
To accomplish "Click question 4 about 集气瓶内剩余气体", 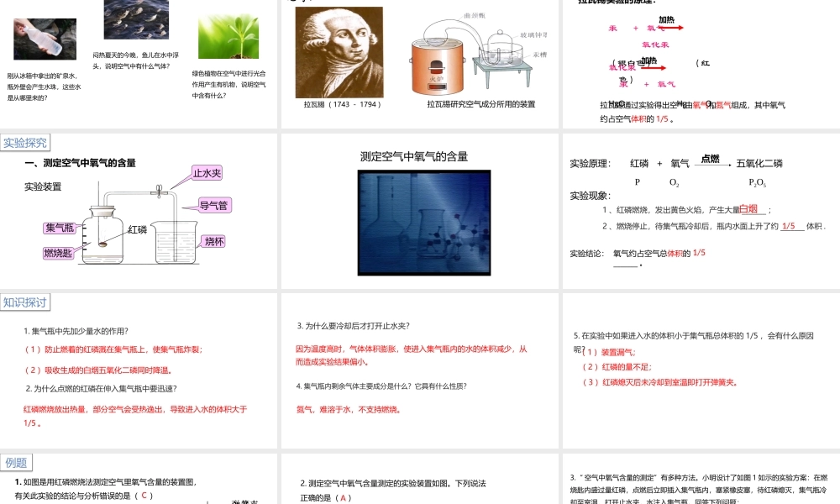I will click(381, 386).
